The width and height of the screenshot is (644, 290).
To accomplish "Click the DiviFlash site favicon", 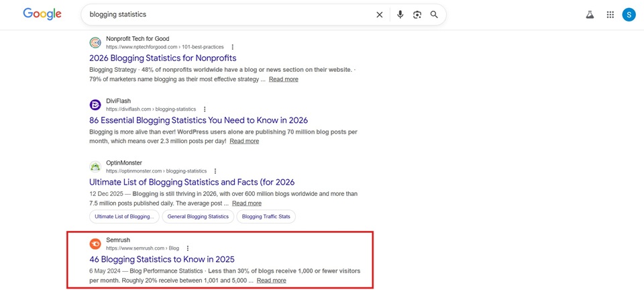I will point(95,105).
